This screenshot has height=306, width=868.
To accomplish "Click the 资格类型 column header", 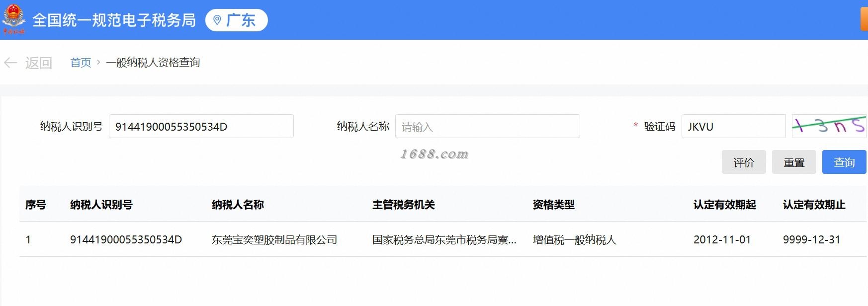I will tap(554, 204).
